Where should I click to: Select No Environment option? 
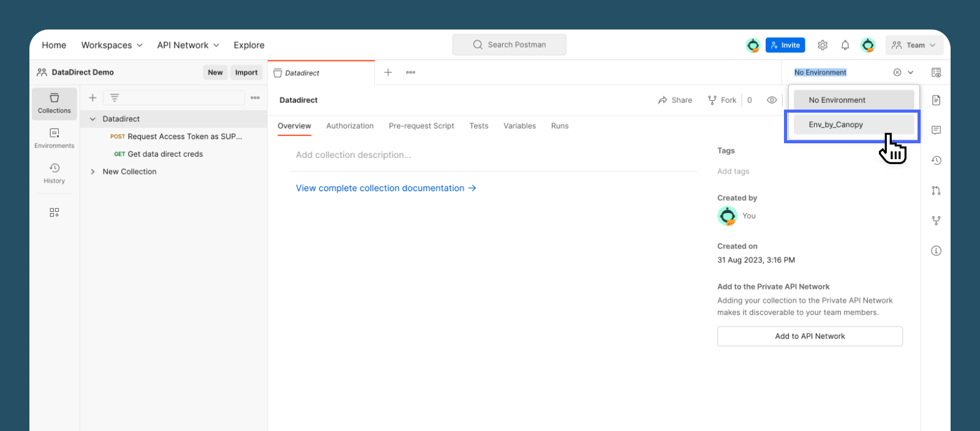coord(854,100)
